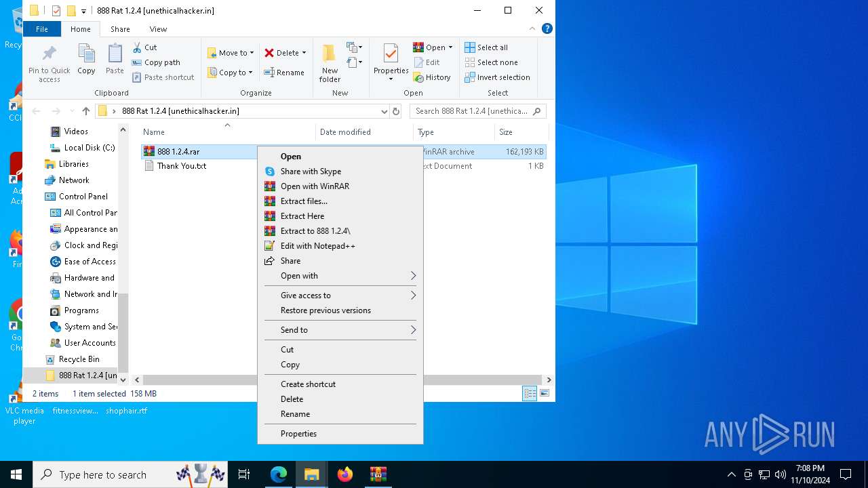This screenshot has width=868, height=488.
Task: Expand the Move to dropdown
Action: point(252,53)
